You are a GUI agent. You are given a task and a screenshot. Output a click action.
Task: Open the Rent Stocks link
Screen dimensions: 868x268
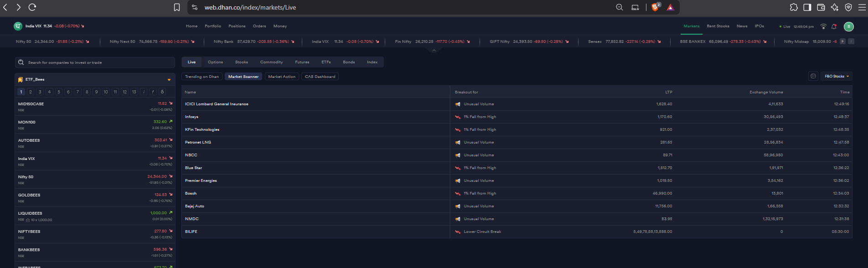point(718,26)
